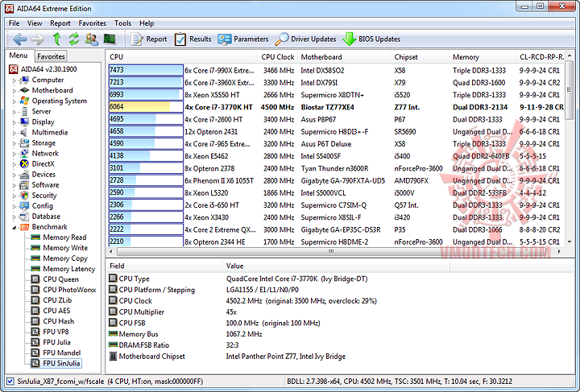Viewport: 580px width, 392px height.
Task: Open the CPU Queen benchmark
Action: [x=60, y=279]
